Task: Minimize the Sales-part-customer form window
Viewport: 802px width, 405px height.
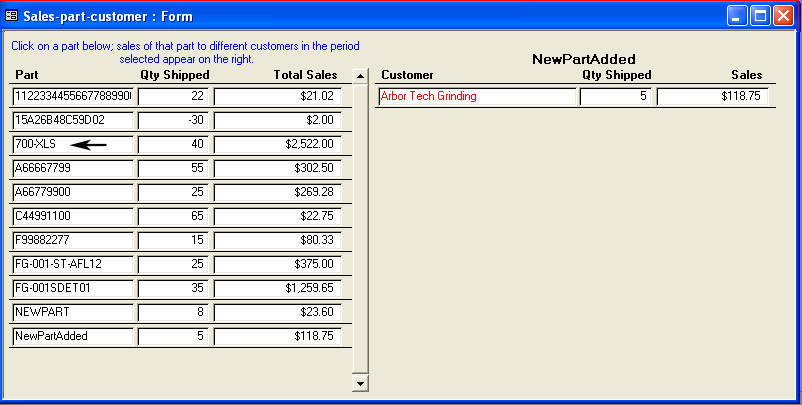Action: pyautogui.click(x=737, y=16)
